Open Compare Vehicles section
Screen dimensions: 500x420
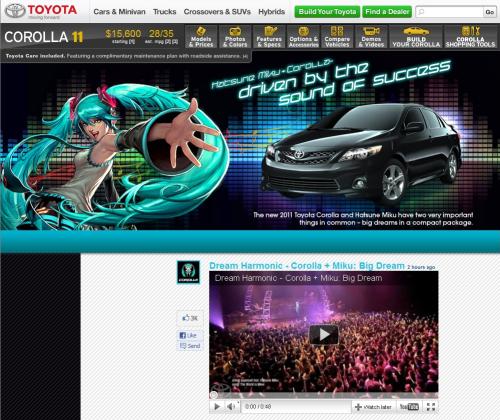[337, 37]
